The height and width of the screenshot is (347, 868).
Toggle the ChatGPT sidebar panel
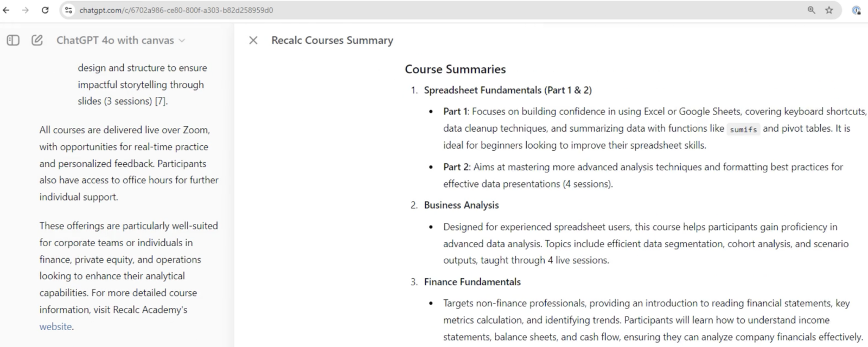point(13,40)
